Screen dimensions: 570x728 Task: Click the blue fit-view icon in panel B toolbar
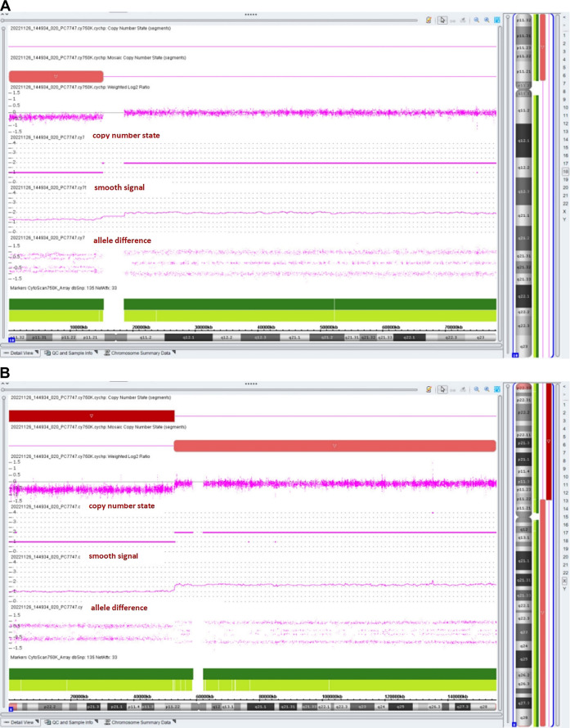coord(496,389)
